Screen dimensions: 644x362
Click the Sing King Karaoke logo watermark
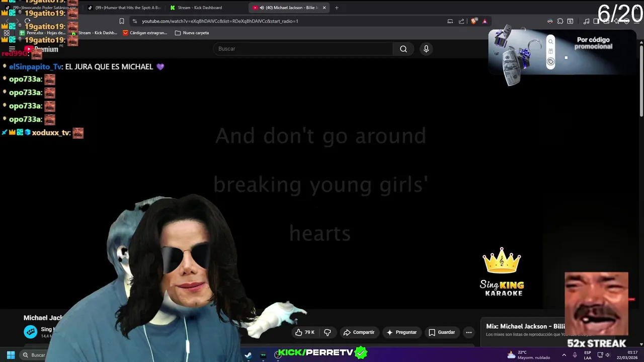coord(502,272)
